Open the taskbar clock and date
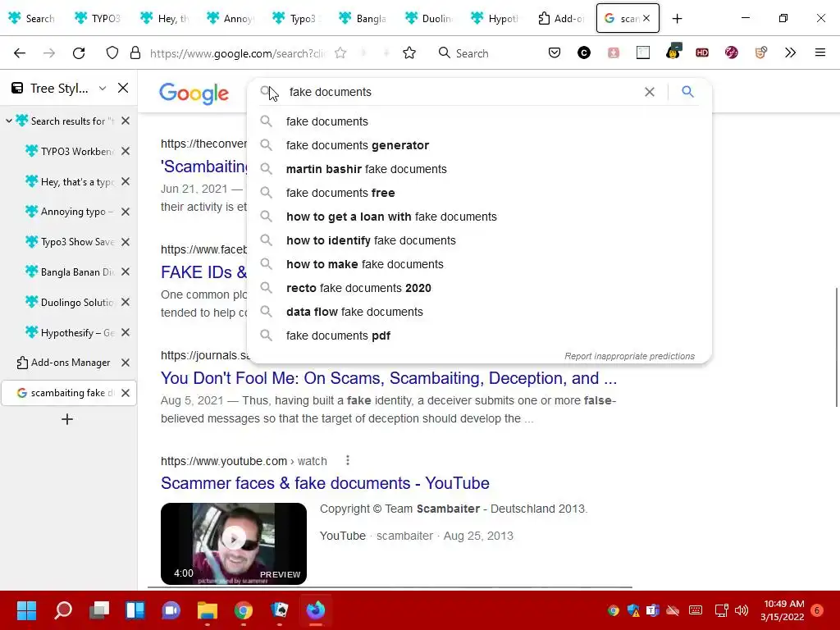The width and height of the screenshot is (840, 630). pos(783,610)
